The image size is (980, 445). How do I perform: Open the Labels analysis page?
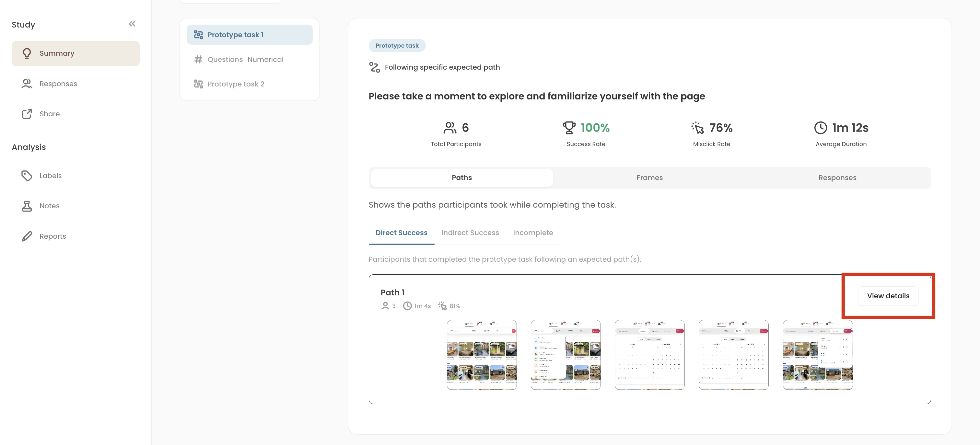pyautogui.click(x=75, y=175)
